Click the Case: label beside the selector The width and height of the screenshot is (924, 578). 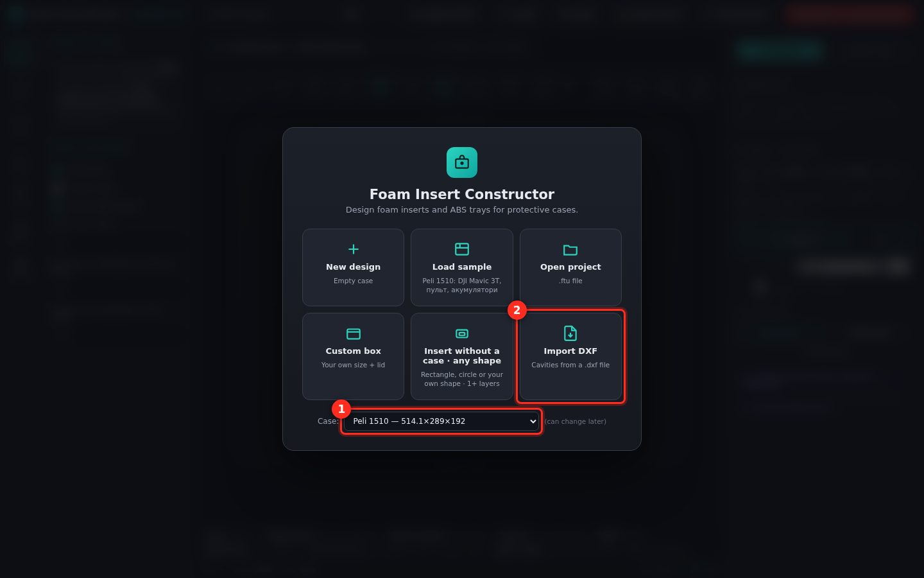328,421
